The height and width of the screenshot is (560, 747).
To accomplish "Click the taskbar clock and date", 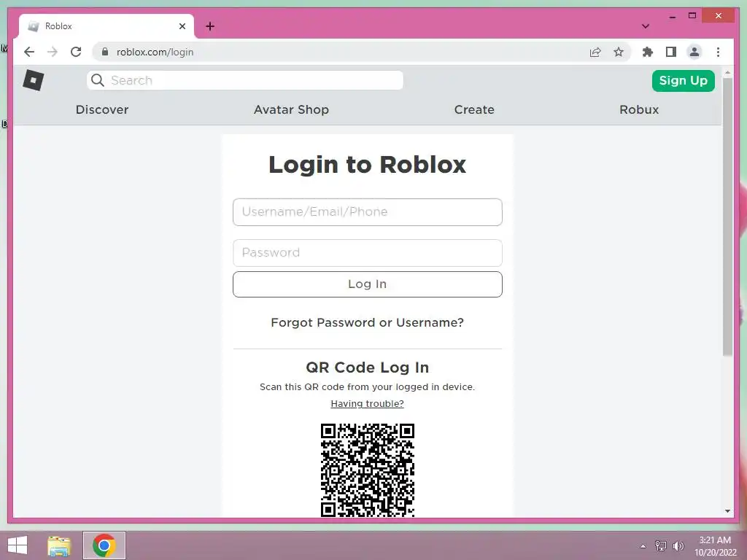I will [715, 546].
